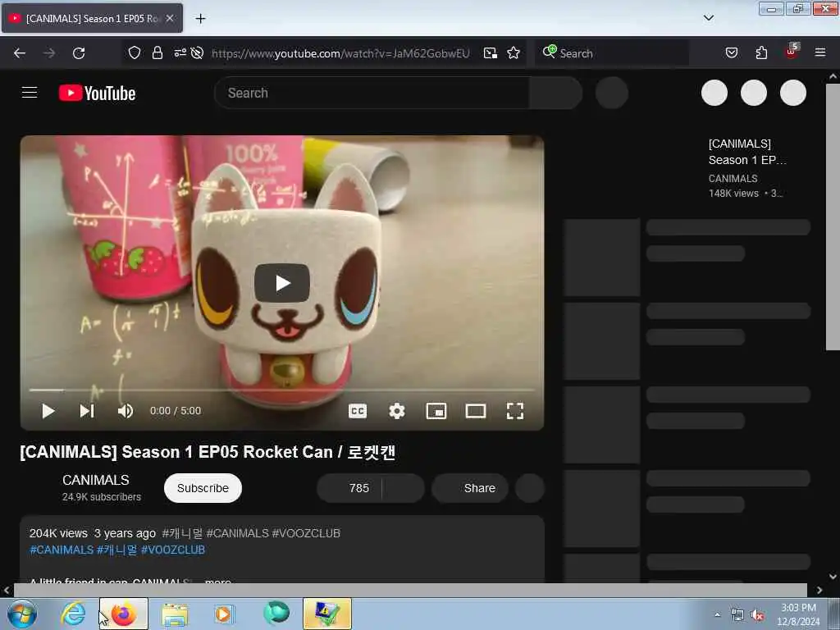
Task: Click the Firefox search bar
Action: coord(612,53)
